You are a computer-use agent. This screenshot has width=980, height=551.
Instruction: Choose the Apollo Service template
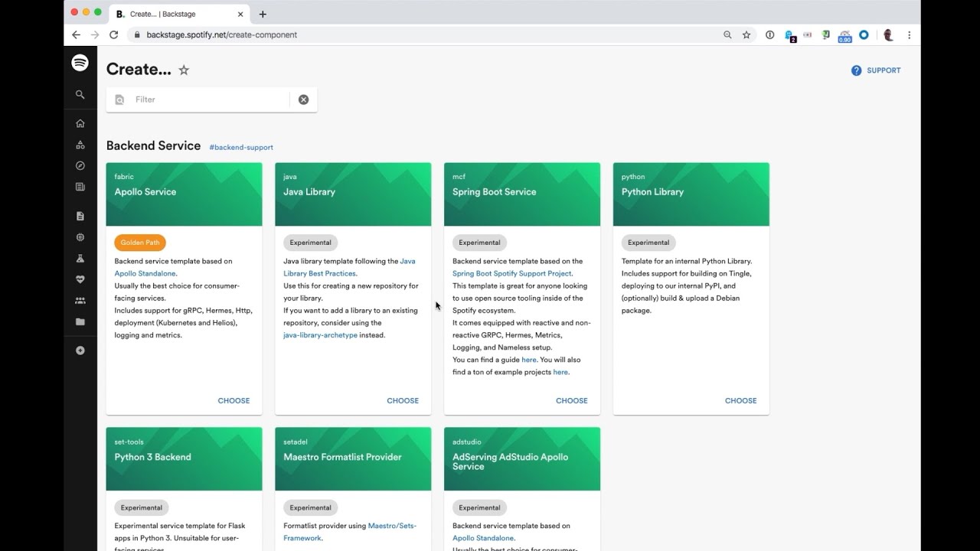tap(234, 400)
